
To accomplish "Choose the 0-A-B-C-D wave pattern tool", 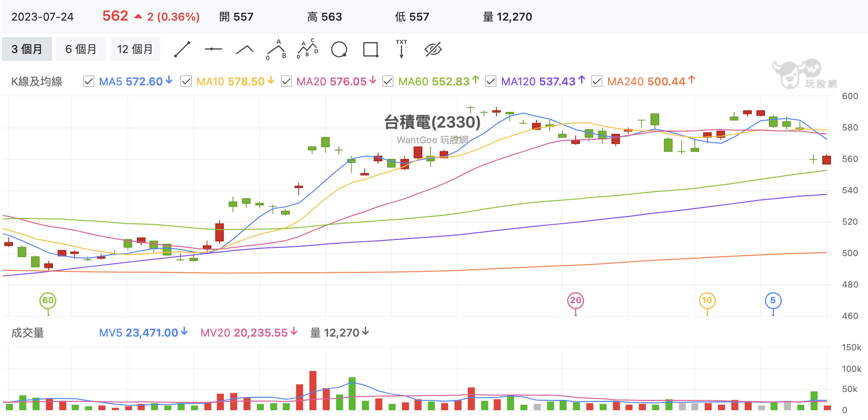I will (307, 49).
